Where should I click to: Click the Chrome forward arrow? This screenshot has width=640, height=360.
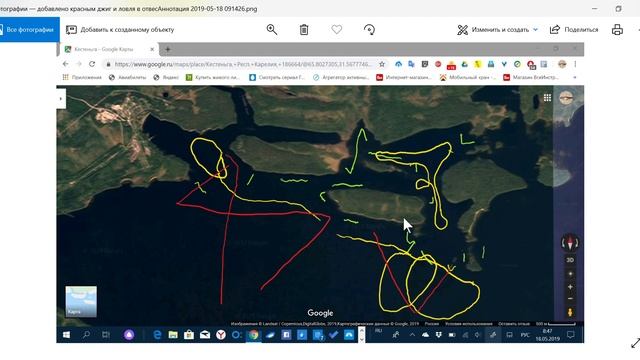79,64
